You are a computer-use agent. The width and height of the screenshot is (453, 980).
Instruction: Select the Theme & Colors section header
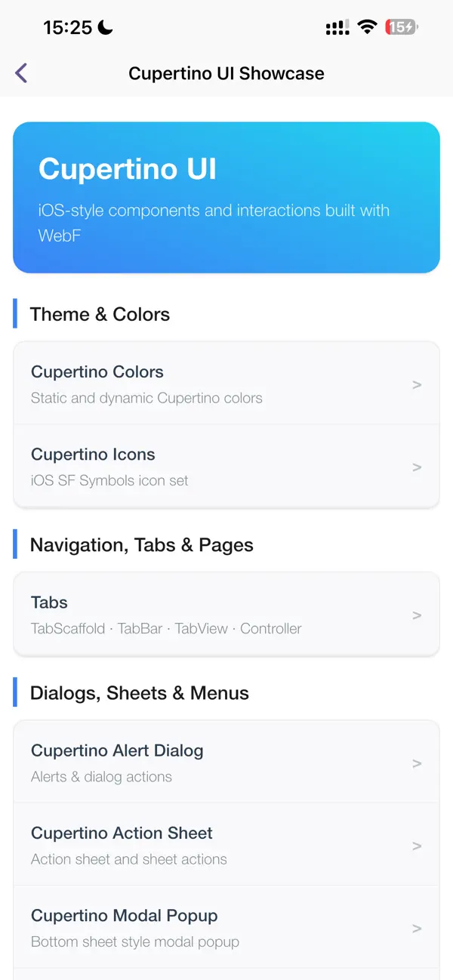point(99,314)
